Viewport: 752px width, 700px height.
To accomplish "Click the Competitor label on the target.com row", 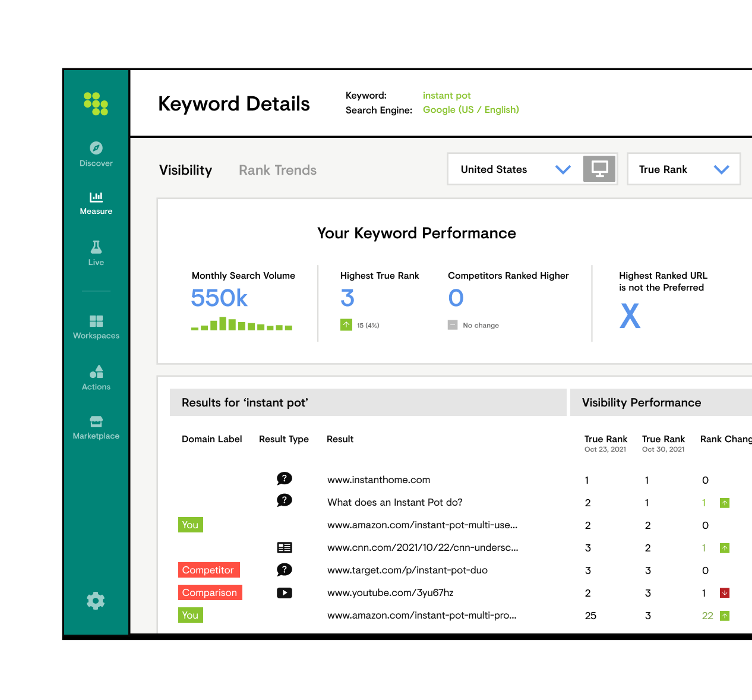I will pyautogui.click(x=209, y=570).
